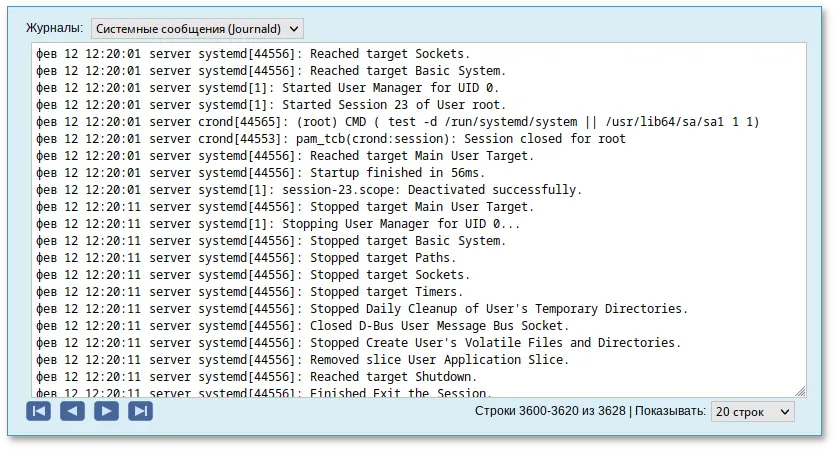
Task: Click 'Reached target Shutdown' log entry
Action: tap(256, 377)
